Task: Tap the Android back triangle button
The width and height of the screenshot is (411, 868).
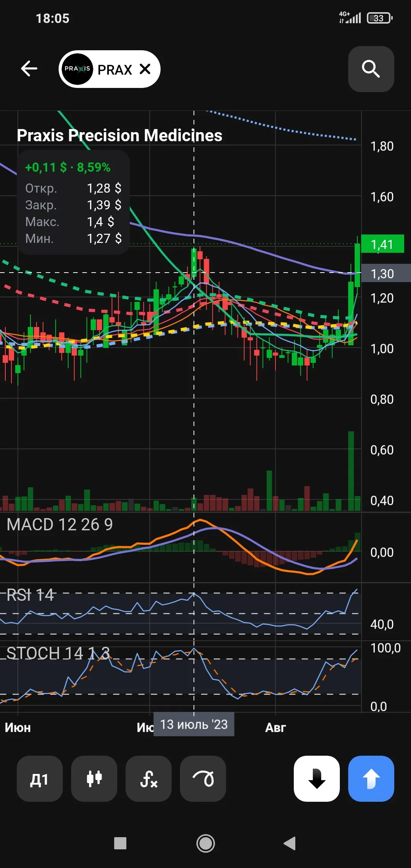Action: click(x=290, y=843)
